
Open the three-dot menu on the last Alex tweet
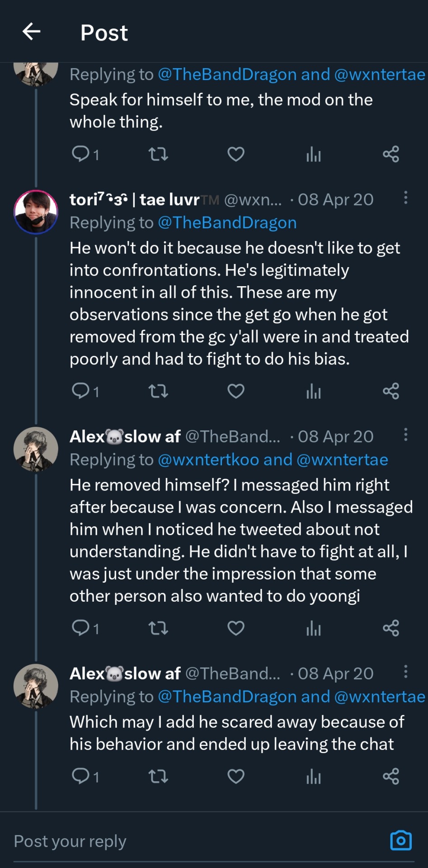click(x=405, y=671)
